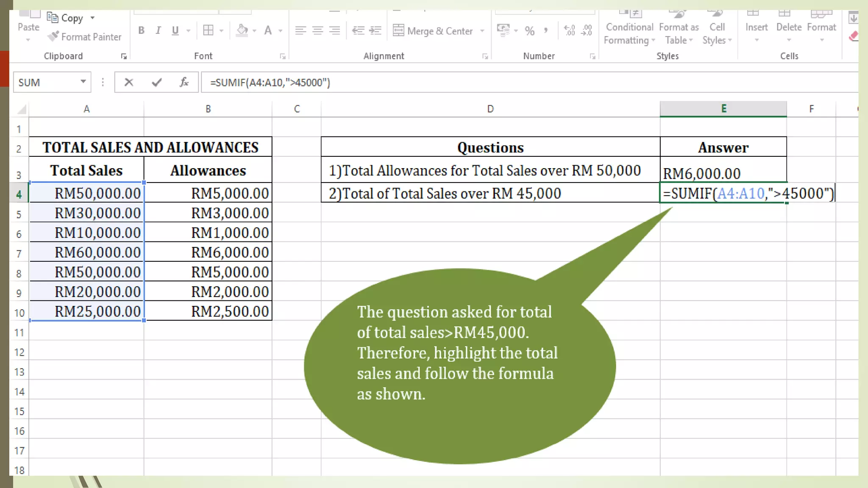This screenshot has height=488, width=868.
Task: Click the Increase Indent icon
Action: pos(375,30)
